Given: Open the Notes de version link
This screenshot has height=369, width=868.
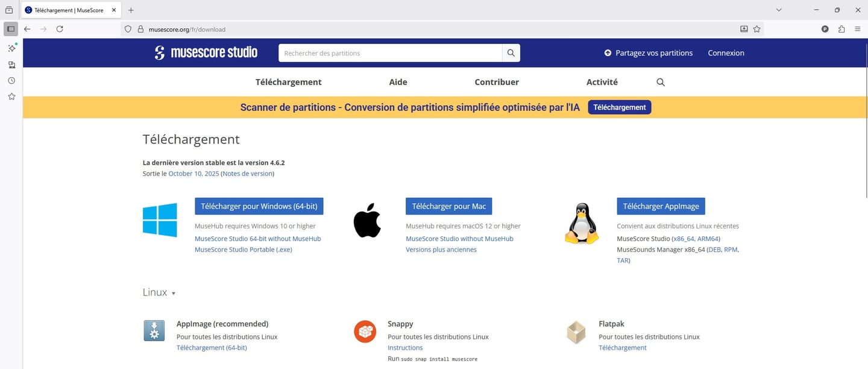Looking at the screenshot, I should pyautogui.click(x=247, y=174).
